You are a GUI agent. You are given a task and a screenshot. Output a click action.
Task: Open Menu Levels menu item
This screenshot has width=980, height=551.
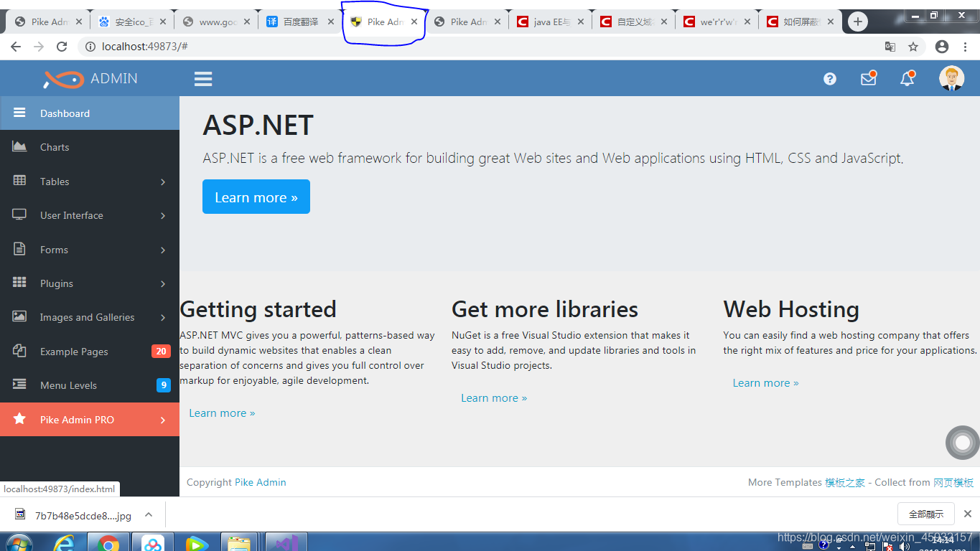(90, 385)
